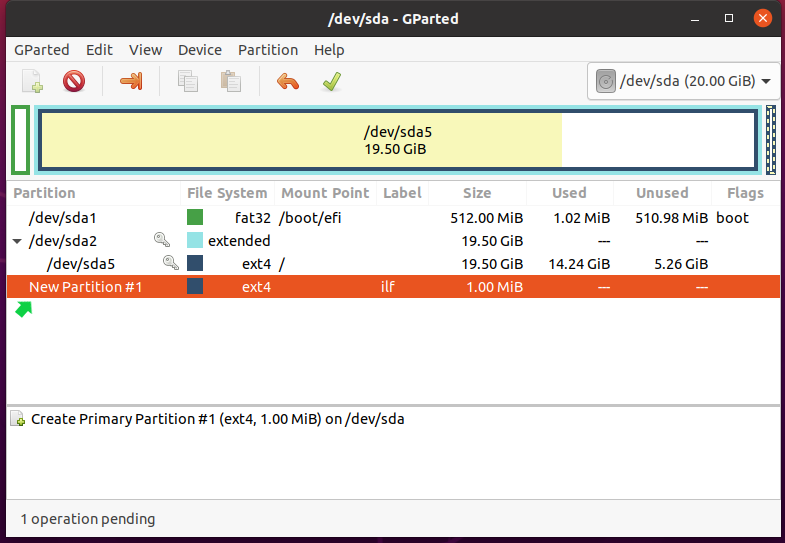Open the Device menu
Viewport: 785px width, 543px height.
(x=200, y=50)
